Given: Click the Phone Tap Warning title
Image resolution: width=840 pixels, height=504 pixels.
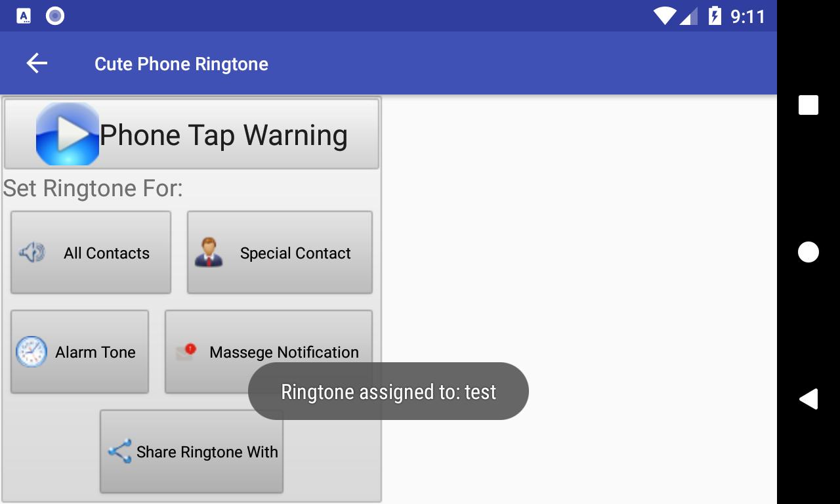Looking at the screenshot, I should [223, 135].
